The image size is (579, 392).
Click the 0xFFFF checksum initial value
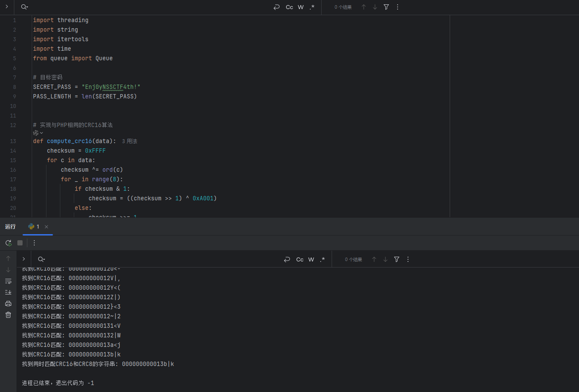click(x=95, y=150)
